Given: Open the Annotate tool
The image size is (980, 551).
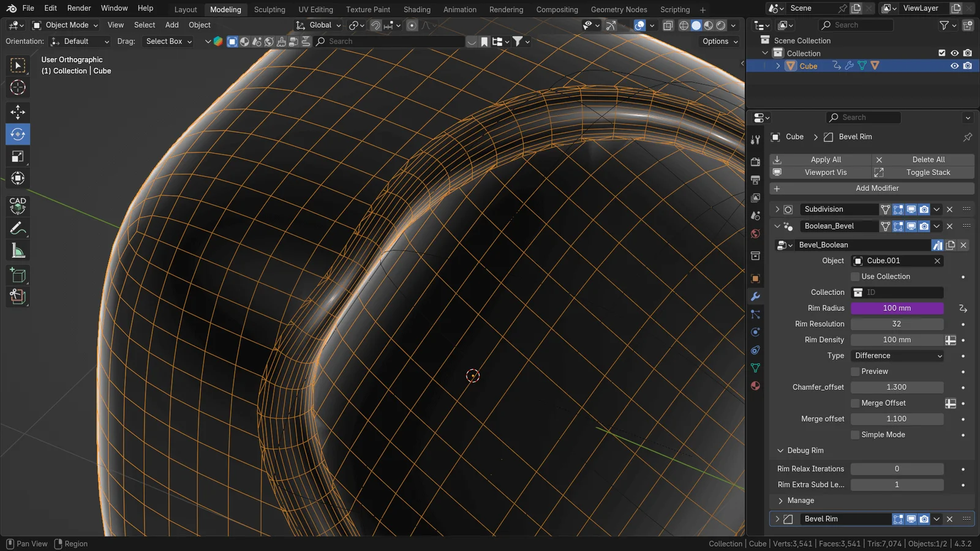Looking at the screenshot, I should point(18,228).
